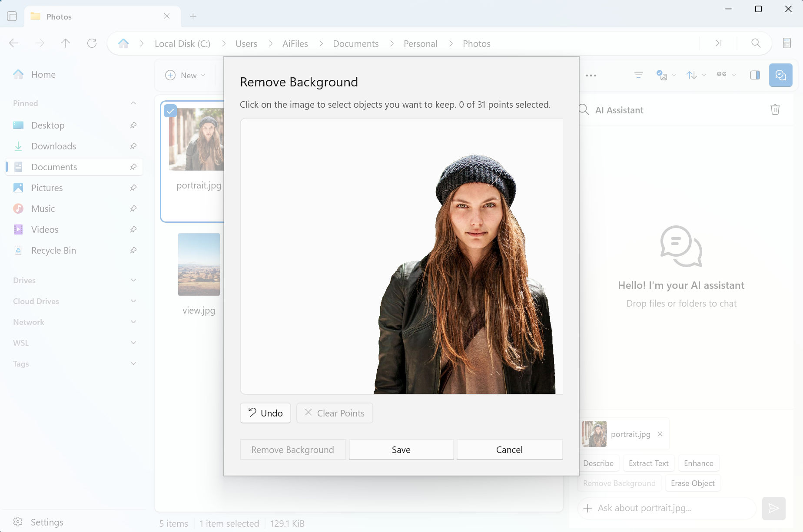Expand the Cloud Drives section
This screenshot has height=532, width=803.
133,301
